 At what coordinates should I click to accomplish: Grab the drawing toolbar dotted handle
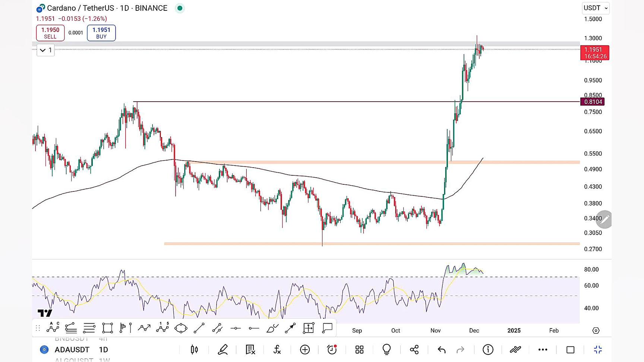pos(38,328)
